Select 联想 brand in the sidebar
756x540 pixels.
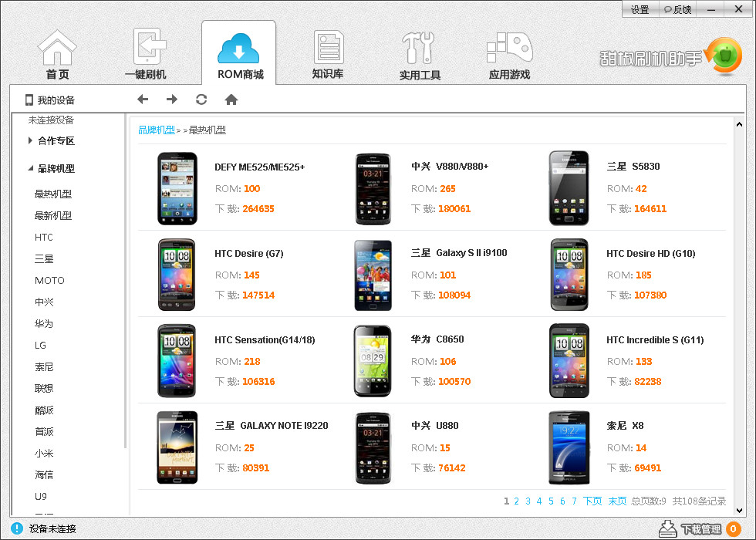pos(44,388)
